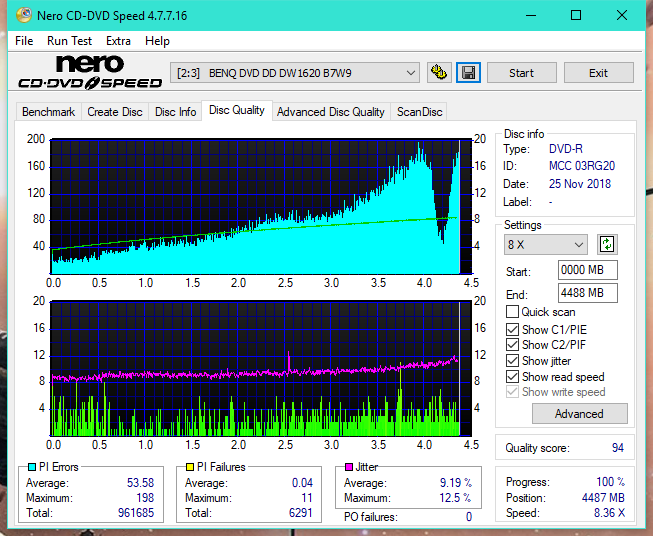The image size is (653, 536).
Task: Click PI Errors total 961685
Action: 136,512
